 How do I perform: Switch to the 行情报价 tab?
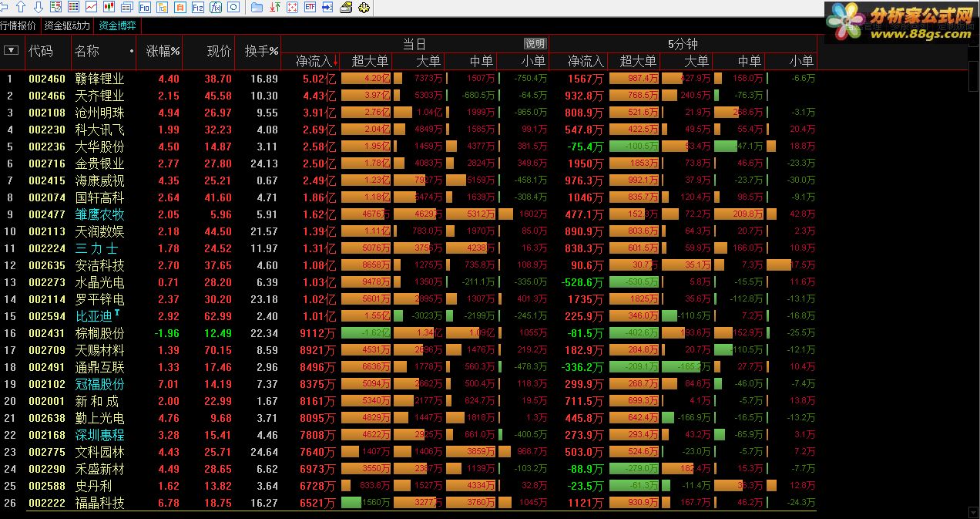[x=18, y=25]
